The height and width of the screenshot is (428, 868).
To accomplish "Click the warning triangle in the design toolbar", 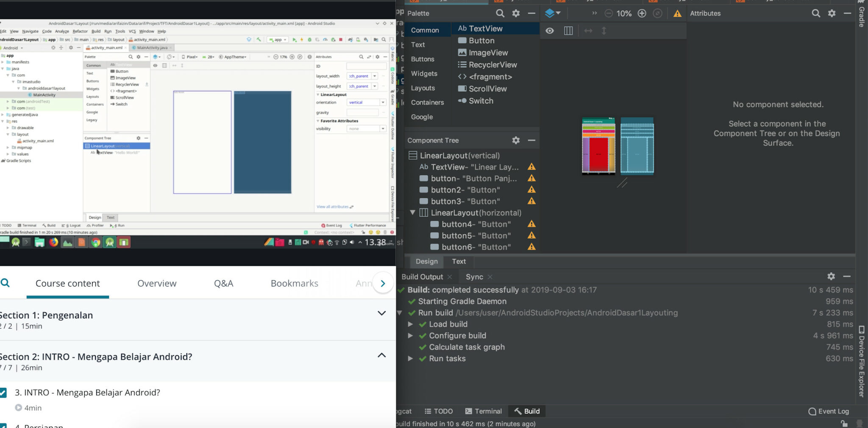I will 677,13.
